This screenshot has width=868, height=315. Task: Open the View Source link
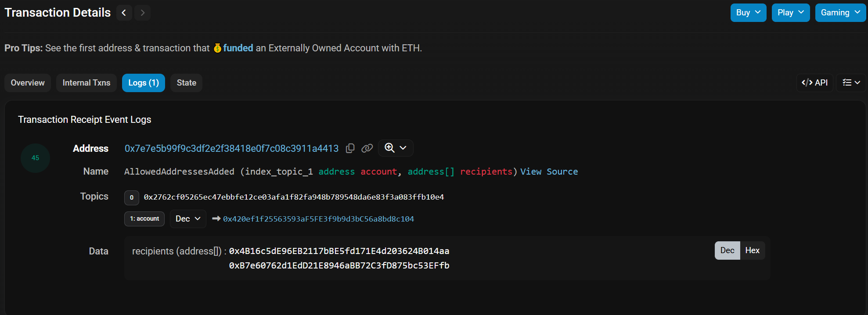[x=549, y=172]
